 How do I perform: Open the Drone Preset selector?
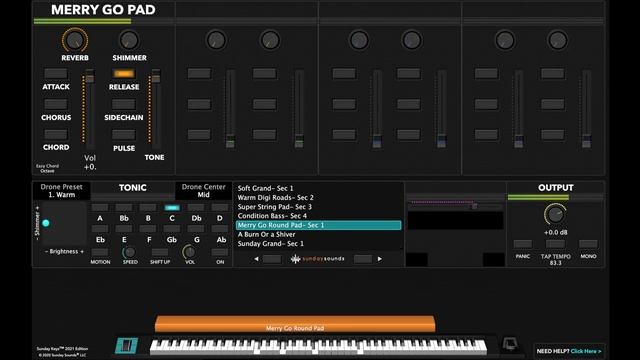click(62, 191)
